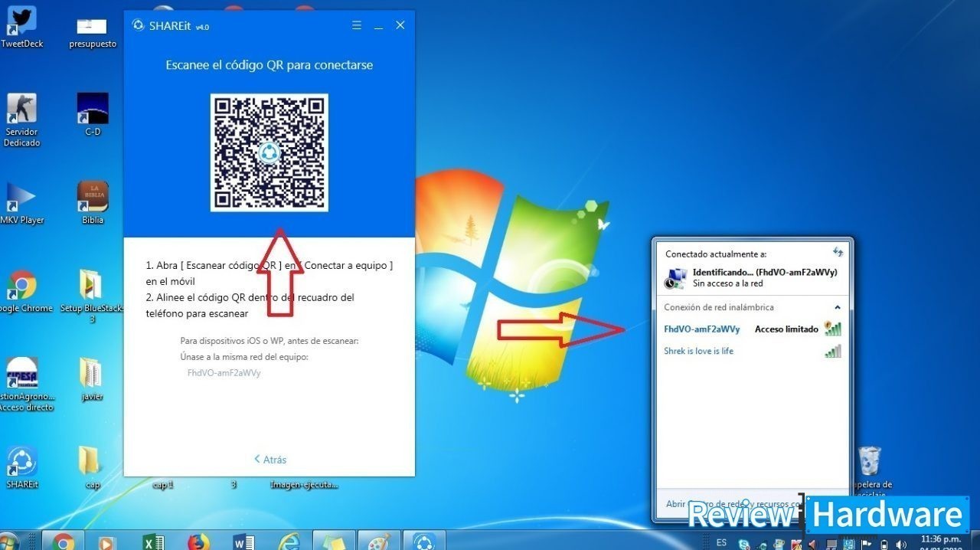The width and height of the screenshot is (980, 550).
Task: Open Windows Media Player from taskbar
Action: 107,542
